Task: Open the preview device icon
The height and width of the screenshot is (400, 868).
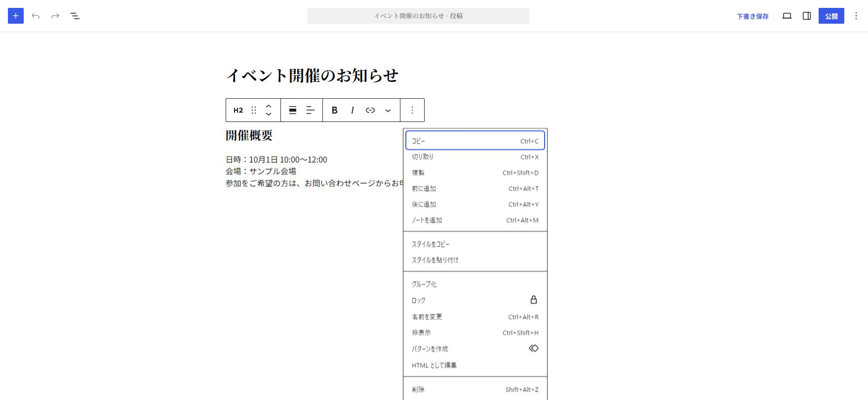Action: (x=787, y=16)
